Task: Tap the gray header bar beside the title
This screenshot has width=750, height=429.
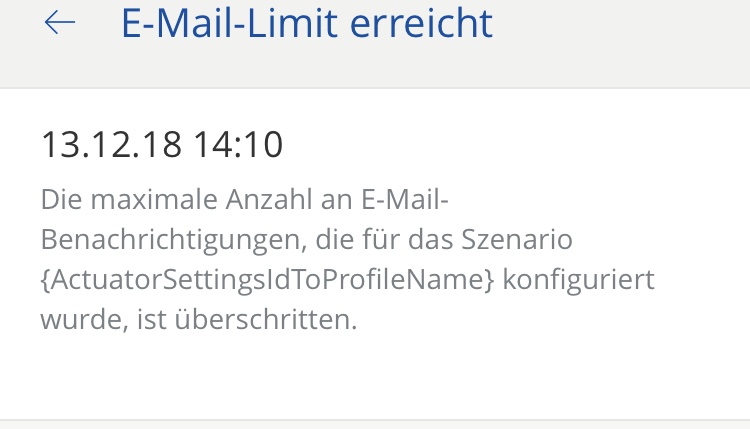Action: (622, 43)
